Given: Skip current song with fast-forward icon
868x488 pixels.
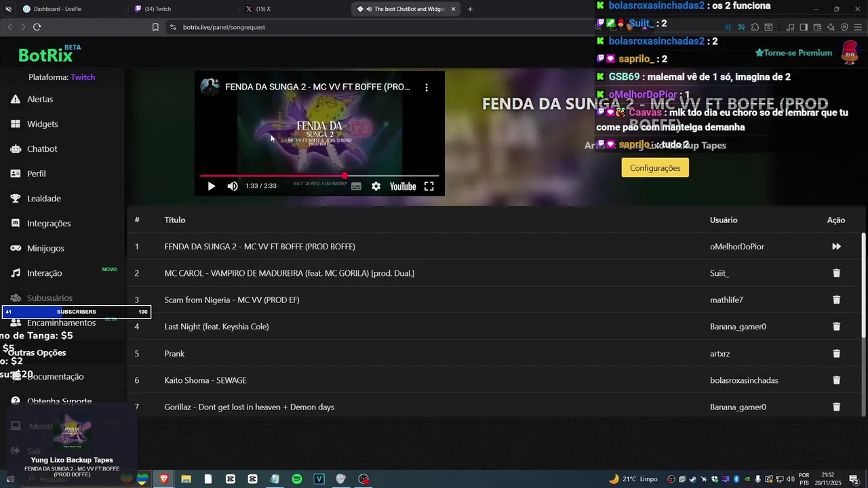Looking at the screenshot, I should pos(836,247).
